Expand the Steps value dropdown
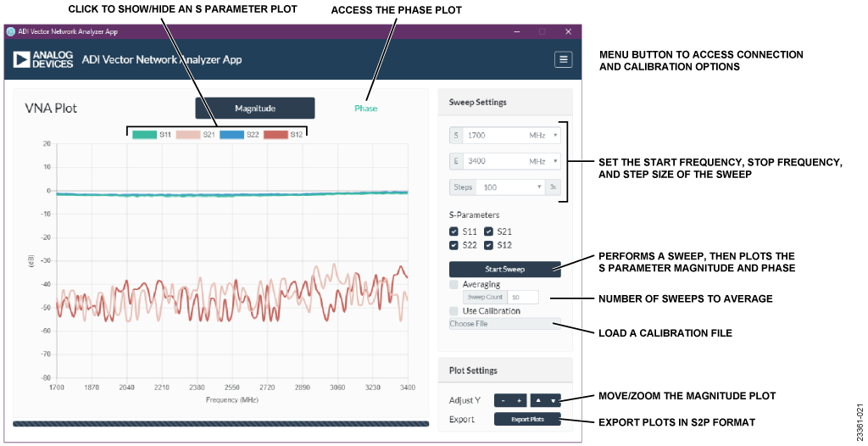The height and width of the screenshot is (446, 868). coord(539,187)
